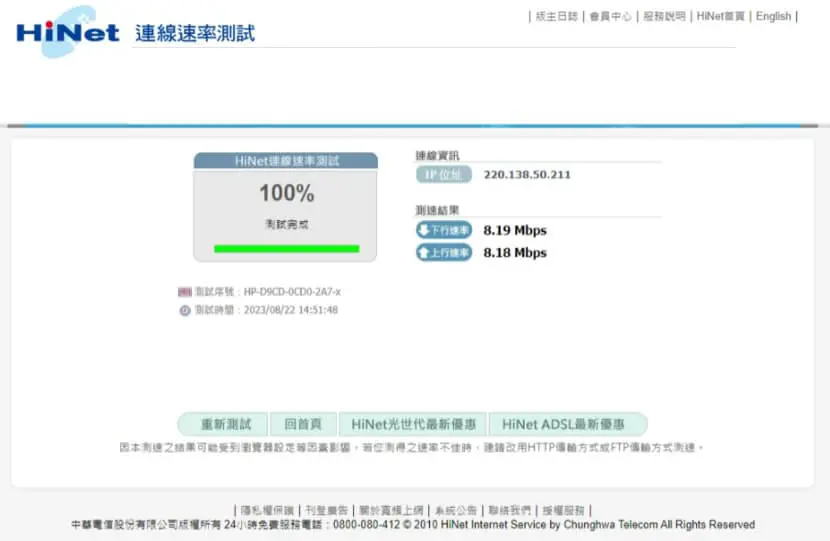Open the English version link

(x=773, y=16)
